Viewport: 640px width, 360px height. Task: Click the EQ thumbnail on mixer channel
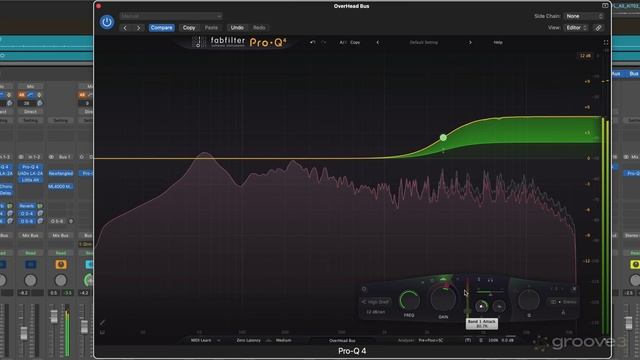click(30, 95)
